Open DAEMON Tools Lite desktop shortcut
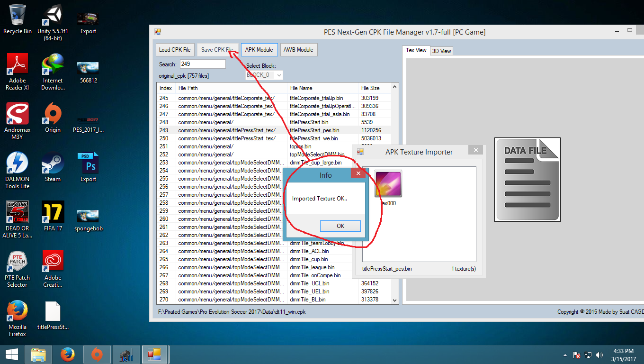Screen dimensions: 644x364 (17, 170)
